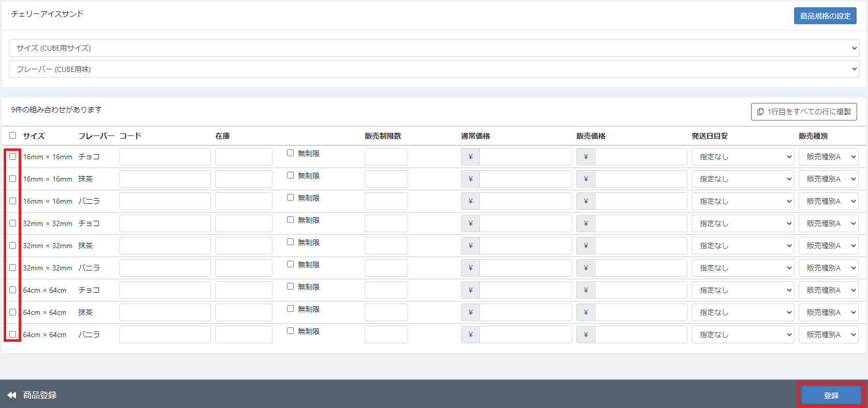Check the row checkbox for 16mm × 16mm 抹茶
This screenshot has height=408, width=868.
coord(13,179)
